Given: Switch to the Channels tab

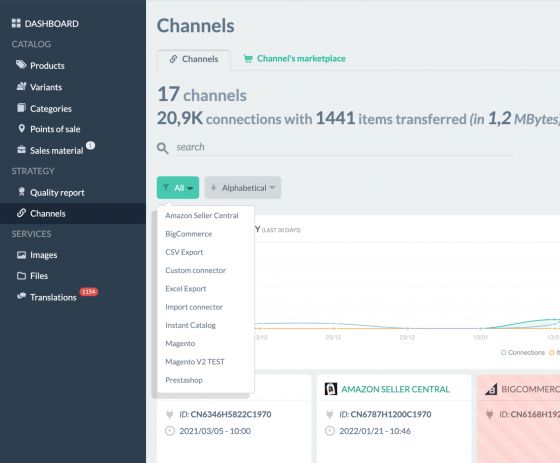Looking at the screenshot, I should tap(194, 59).
